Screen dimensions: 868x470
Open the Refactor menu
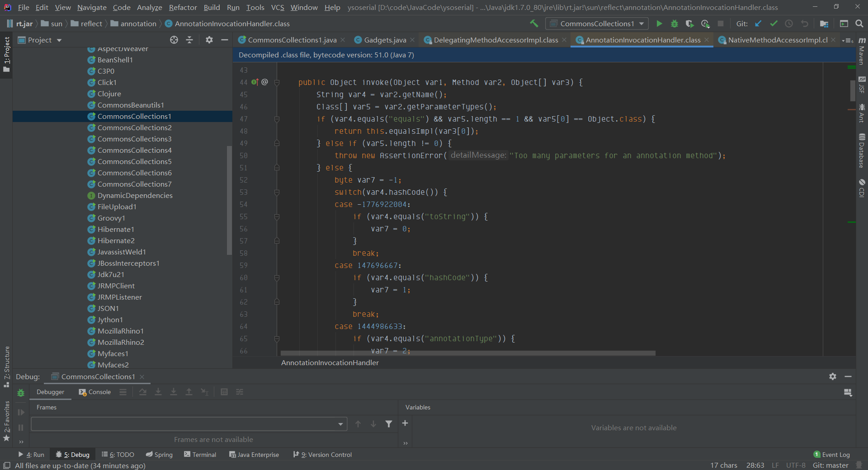click(x=183, y=8)
